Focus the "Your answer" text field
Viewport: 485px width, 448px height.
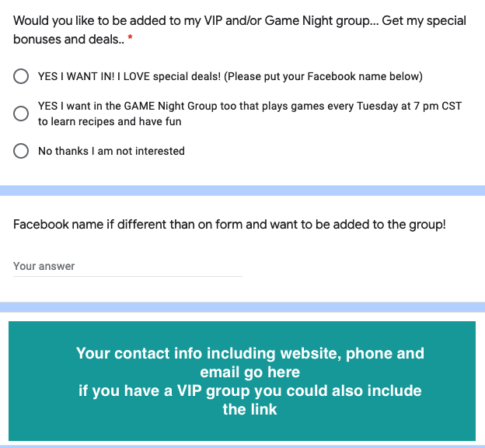click(x=127, y=266)
